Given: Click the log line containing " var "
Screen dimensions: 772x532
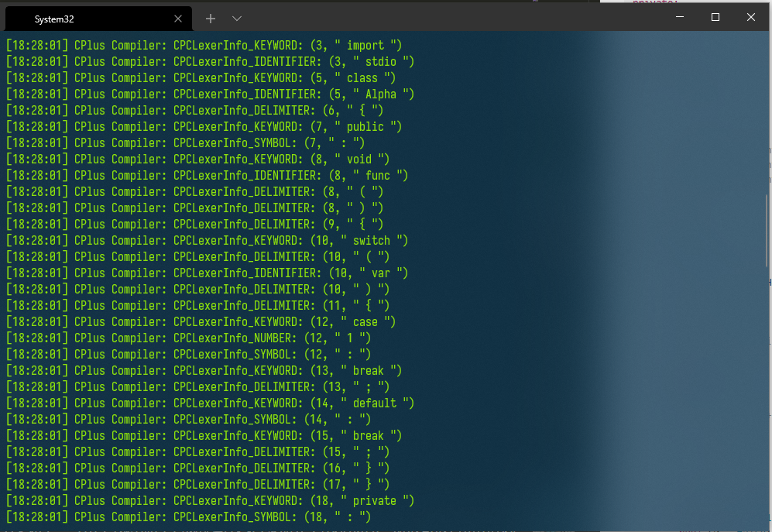Looking at the screenshot, I should pos(208,273).
